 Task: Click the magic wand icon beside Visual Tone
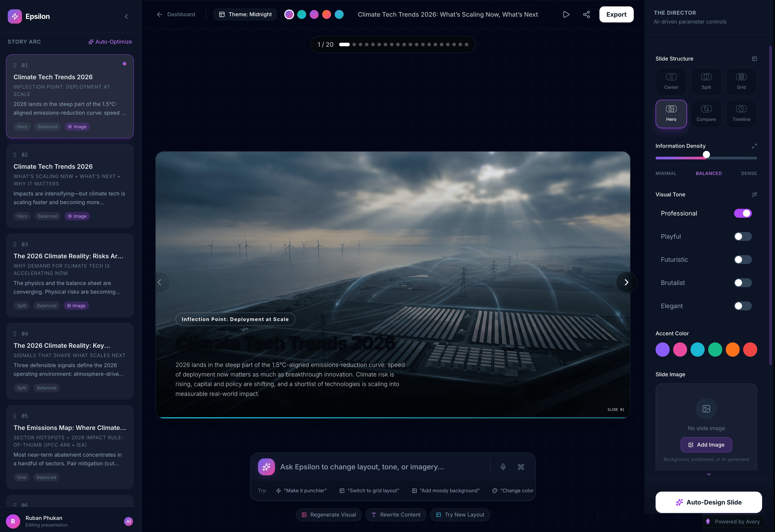754,194
